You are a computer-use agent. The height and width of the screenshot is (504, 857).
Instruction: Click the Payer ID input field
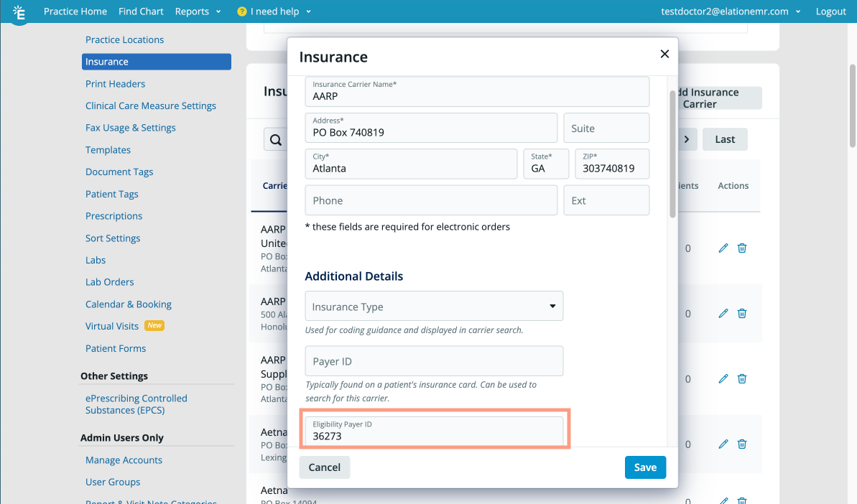(434, 360)
